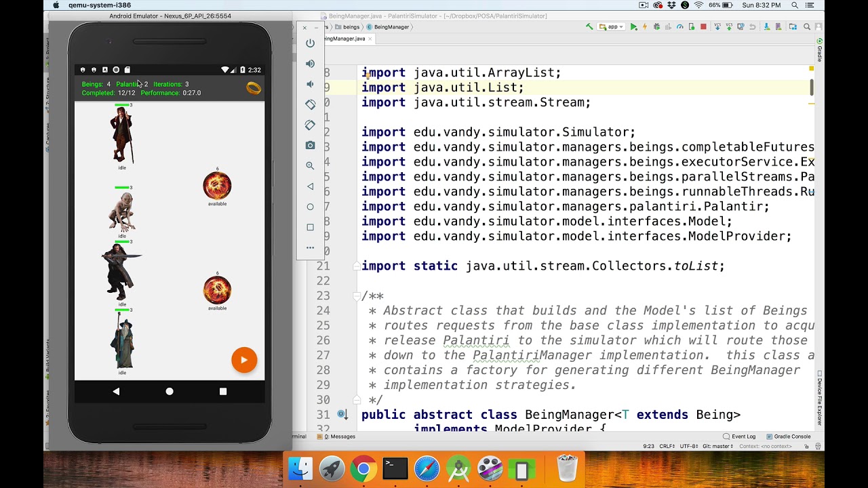
Task: Activate the emulator zoom magnifier
Action: pyautogui.click(x=310, y=165)
